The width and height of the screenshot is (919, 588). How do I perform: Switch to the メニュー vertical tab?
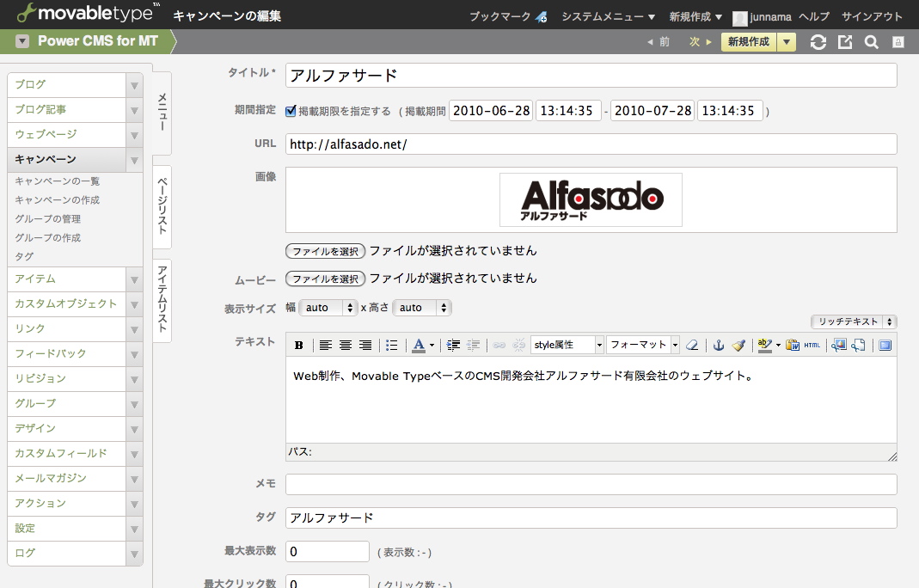tap(162, 113)
